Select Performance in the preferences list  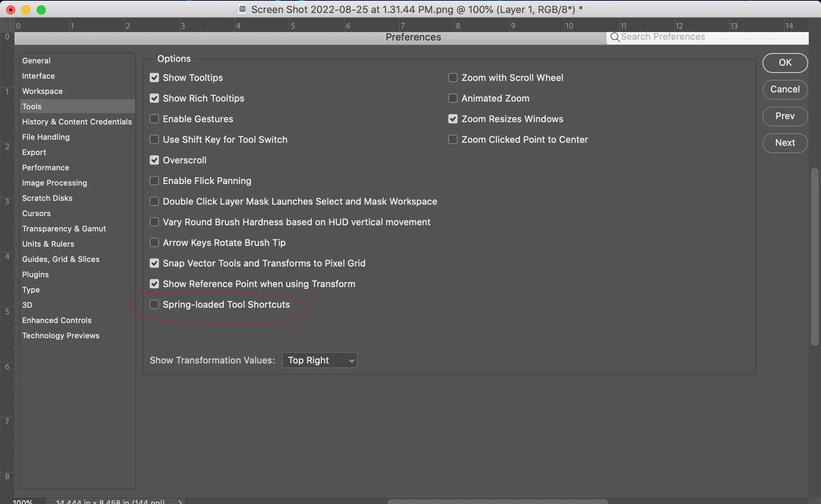pos(45,168)
